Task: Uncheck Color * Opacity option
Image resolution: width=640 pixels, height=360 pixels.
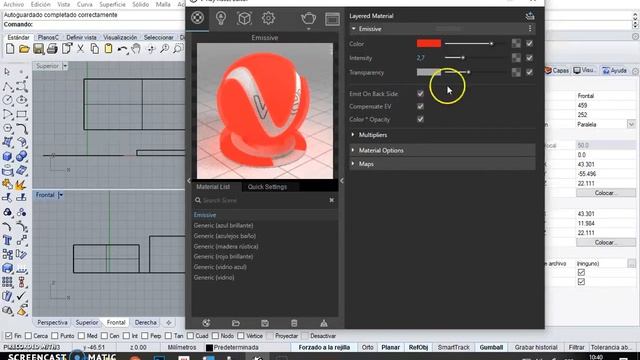Action: [420, 119]
